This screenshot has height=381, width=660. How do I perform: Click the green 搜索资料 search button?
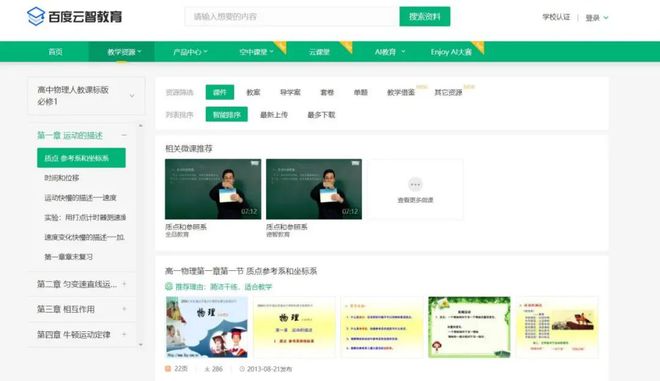pos(425,16)
